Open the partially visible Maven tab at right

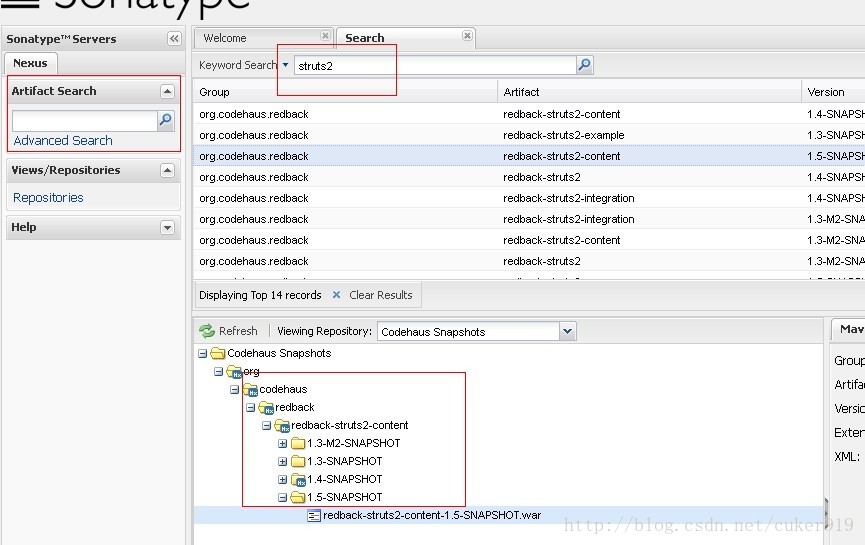point(848,329)
